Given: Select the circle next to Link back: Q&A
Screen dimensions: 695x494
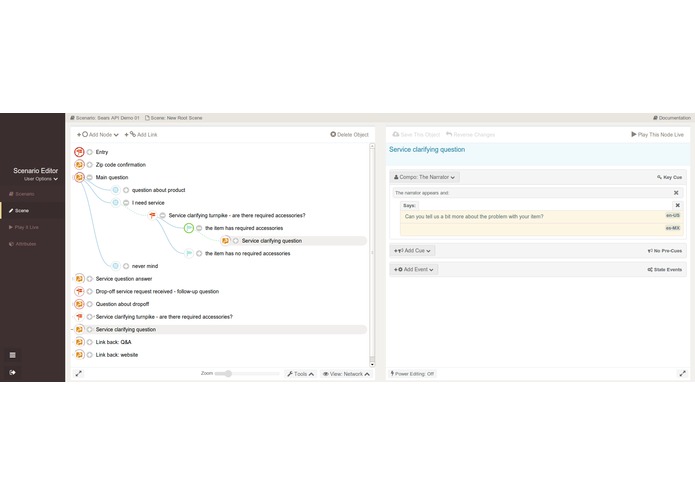Looking at the screenshot, I should coord(90,342).
